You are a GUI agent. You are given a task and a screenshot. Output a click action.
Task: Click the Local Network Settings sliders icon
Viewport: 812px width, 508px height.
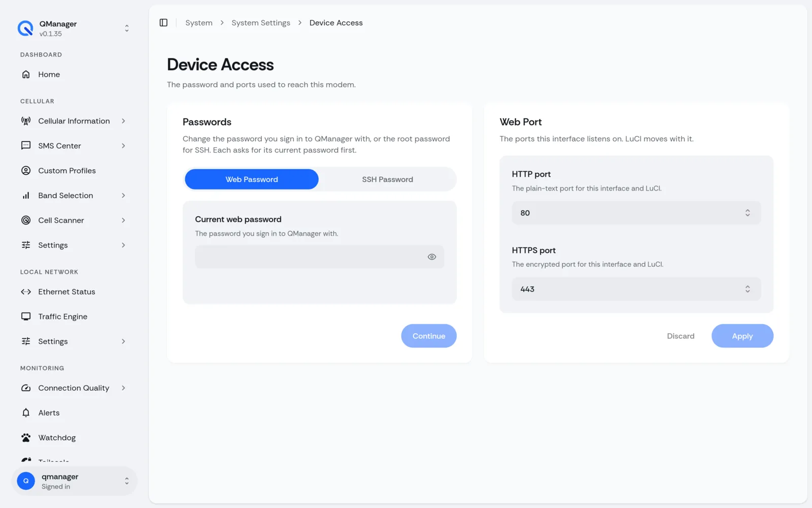point(26,341)
